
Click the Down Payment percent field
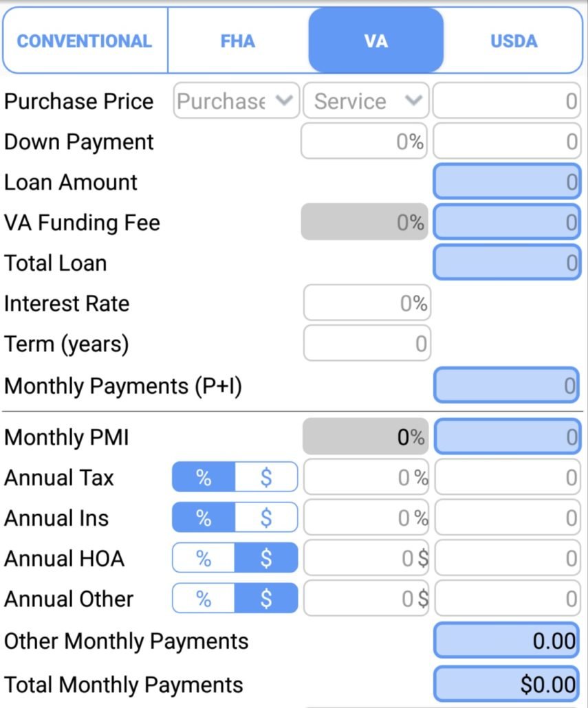pos(364,142)
